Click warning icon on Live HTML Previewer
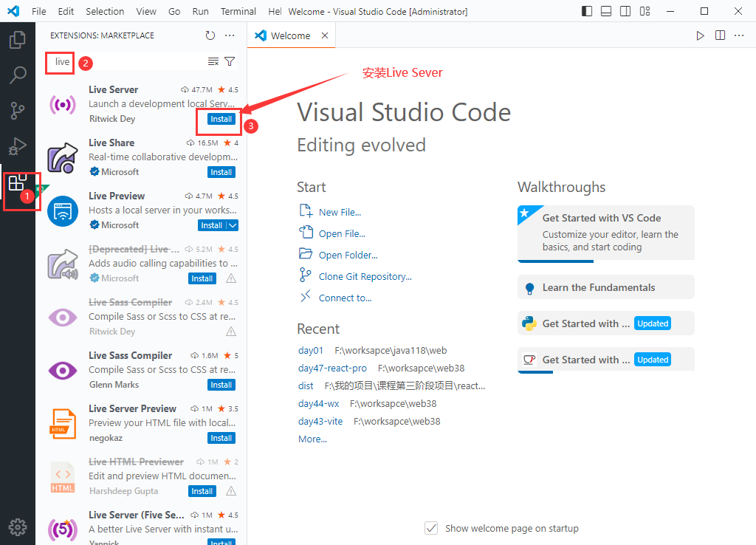 tap(231, 491)
